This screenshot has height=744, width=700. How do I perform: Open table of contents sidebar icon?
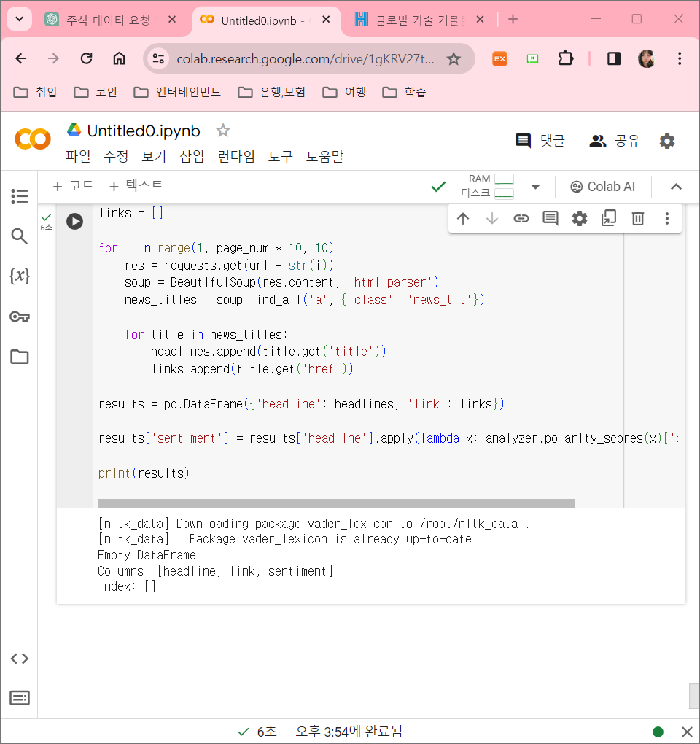tap(20, 196)
